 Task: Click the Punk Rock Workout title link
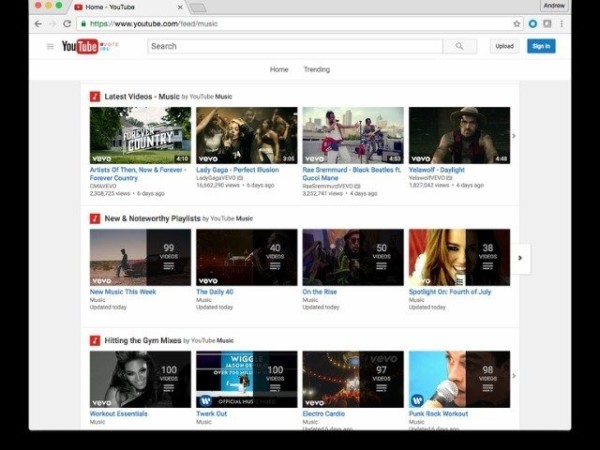click(x=439, y=414)
